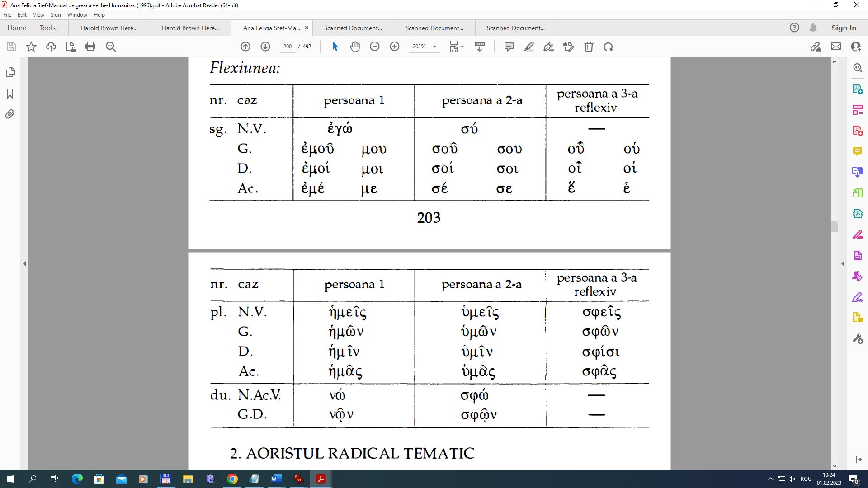Click the share with others icon
Viewport: 868px width, 488px height.
[856, 47]
